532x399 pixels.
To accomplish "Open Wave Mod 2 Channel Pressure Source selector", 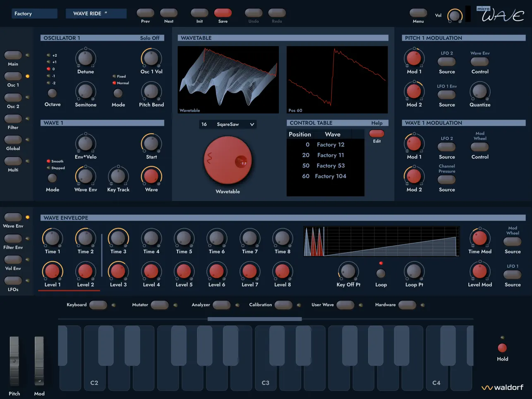I will tap(447, 180).
